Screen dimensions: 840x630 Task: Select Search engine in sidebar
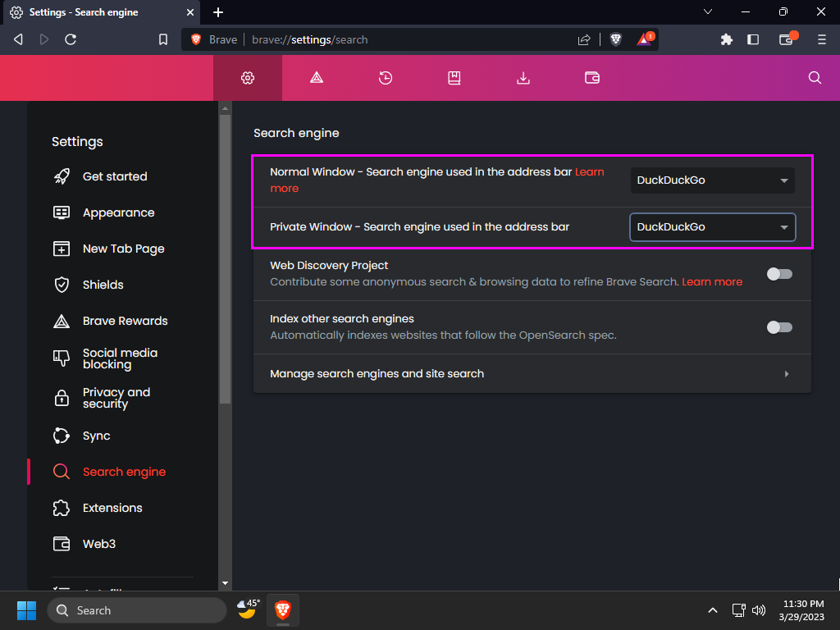(x=109, y=472)
